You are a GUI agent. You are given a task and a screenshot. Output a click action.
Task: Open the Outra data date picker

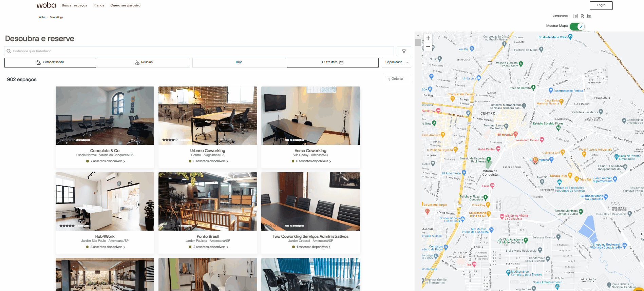(333, 62)
